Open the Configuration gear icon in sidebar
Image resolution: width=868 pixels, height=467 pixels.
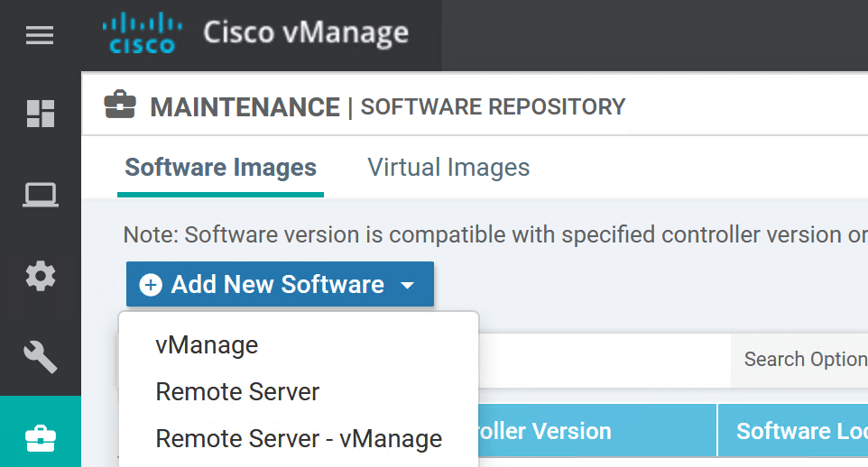point(40,276)
